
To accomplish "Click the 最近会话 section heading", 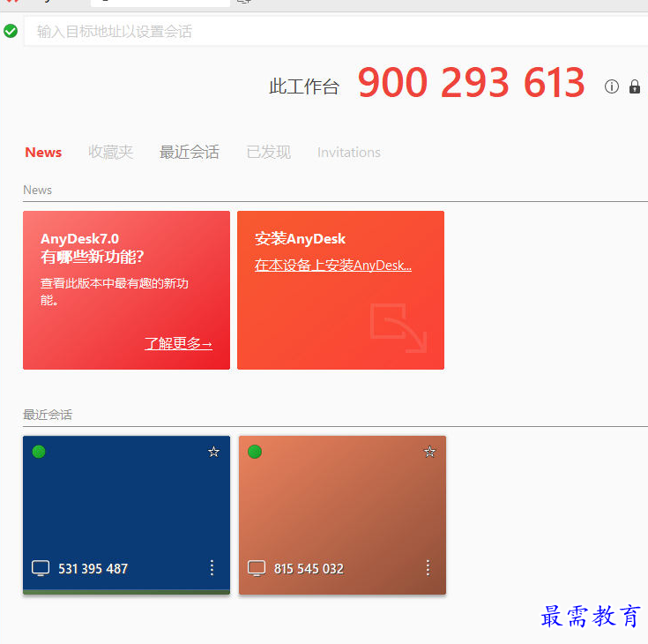I will tap(48, 415).
